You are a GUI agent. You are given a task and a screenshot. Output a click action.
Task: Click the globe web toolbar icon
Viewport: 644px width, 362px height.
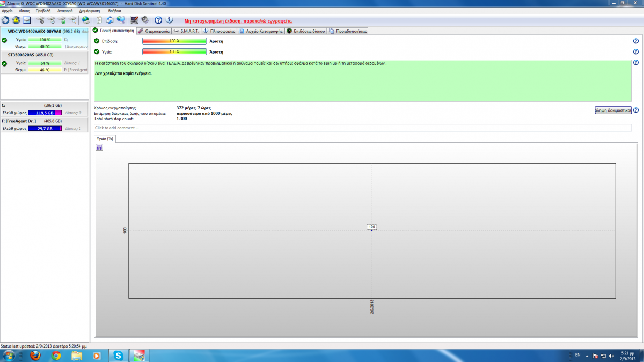pyautogui.click(x=86, y=20)
